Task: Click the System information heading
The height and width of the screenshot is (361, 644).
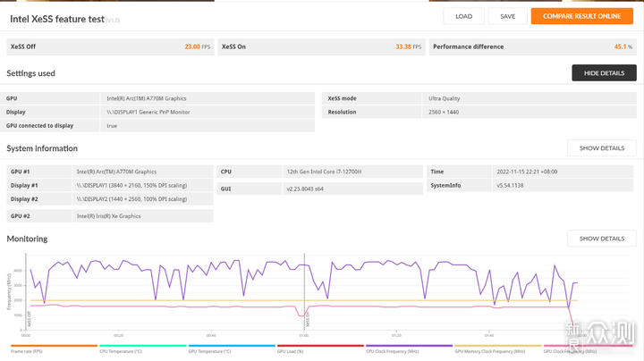Action: (42, 148)
